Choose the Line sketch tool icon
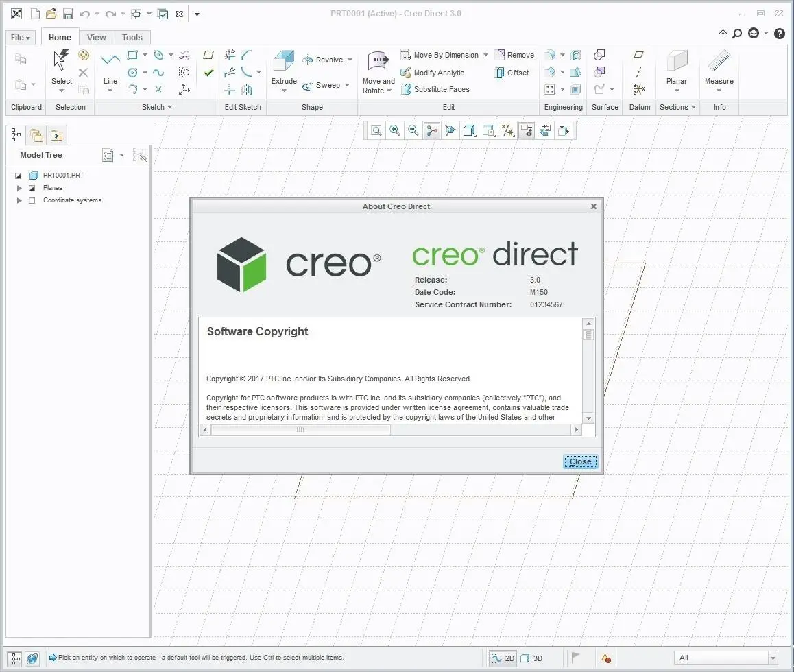Viewport: 794px width, 672px height. point(110,60)
